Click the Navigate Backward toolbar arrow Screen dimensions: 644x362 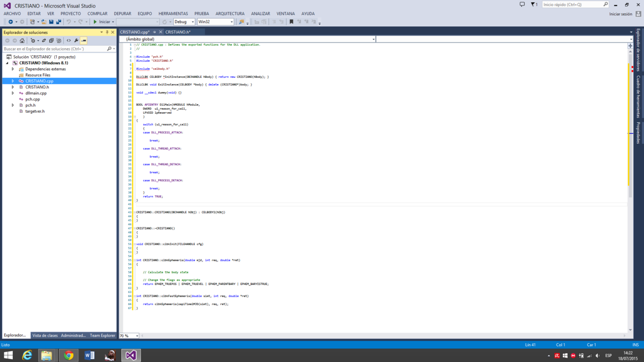tap(11, 22)
